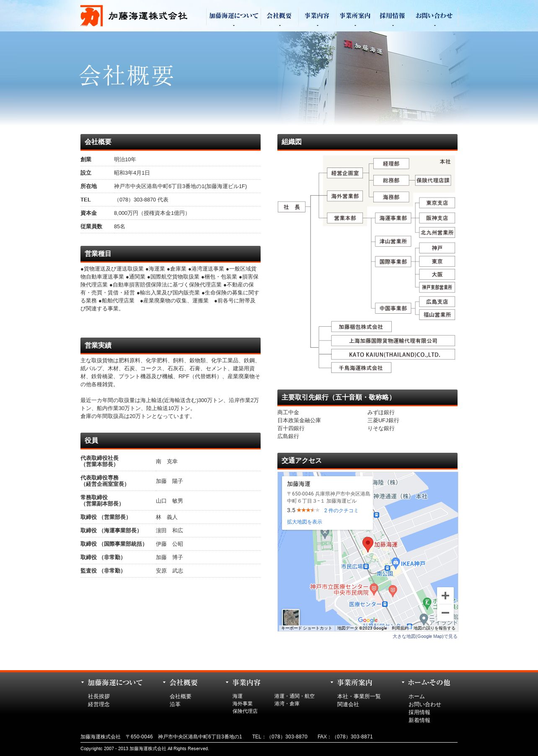
Task: Select the 明治10年 founding value
Action: click(x=125, y=160)
